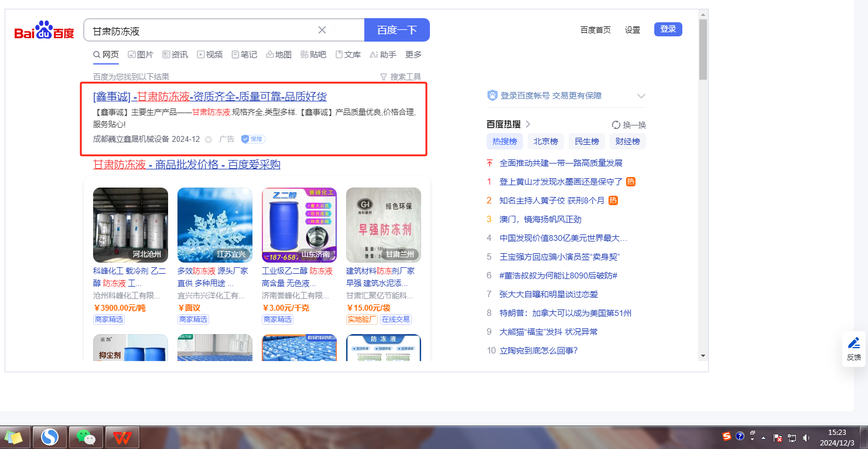Switch to the 网页 web tab
868x449 pixels.
pyautogui.click(x=106, y=55)
